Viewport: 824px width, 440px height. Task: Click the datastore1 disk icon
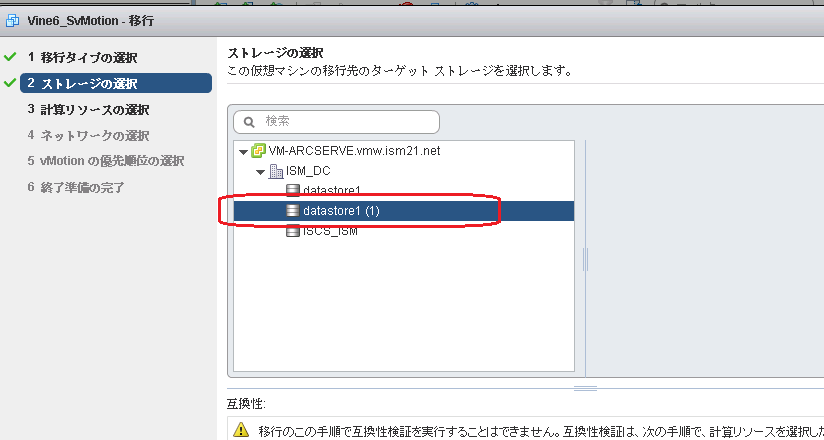coord(293,190)
